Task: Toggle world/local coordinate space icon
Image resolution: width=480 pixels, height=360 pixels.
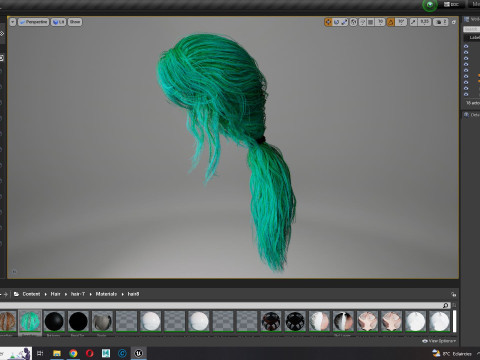Action: (x=354, y=22)
